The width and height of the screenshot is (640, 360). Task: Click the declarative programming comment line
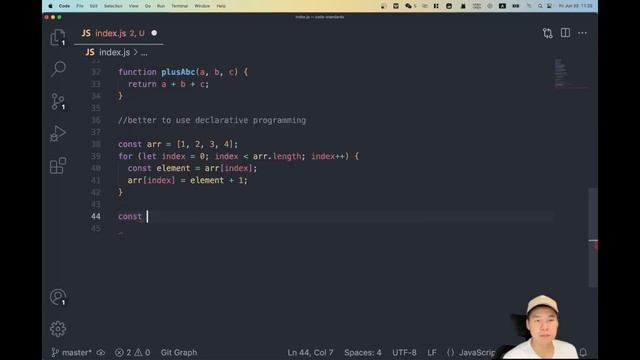point(212,120)
